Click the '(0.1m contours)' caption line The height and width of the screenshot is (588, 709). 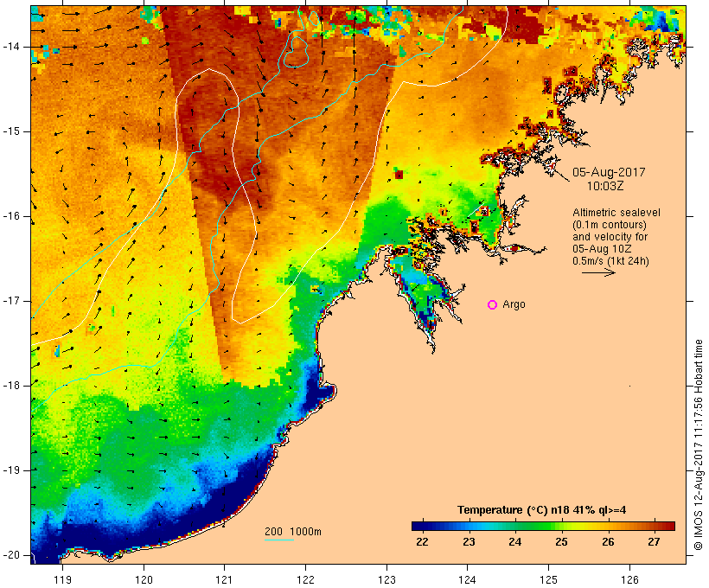[x=609, y=225]
